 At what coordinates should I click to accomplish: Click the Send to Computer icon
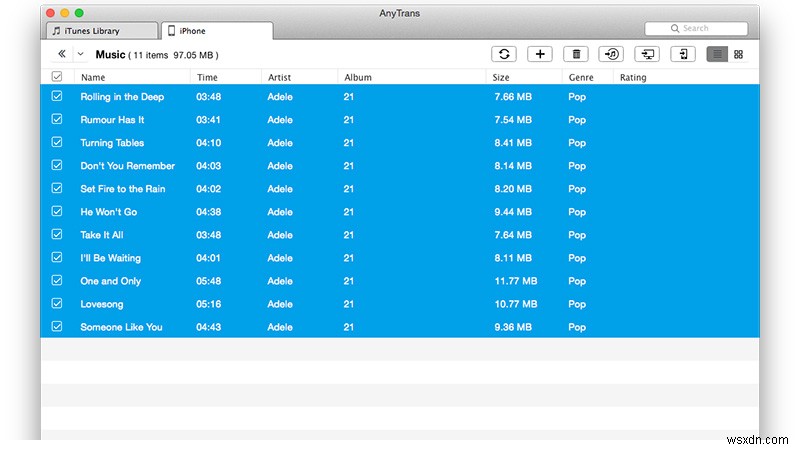point(647,54)
